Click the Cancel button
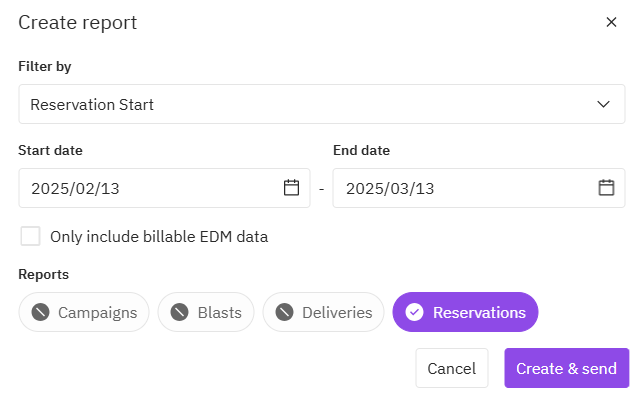 [452, 368]
